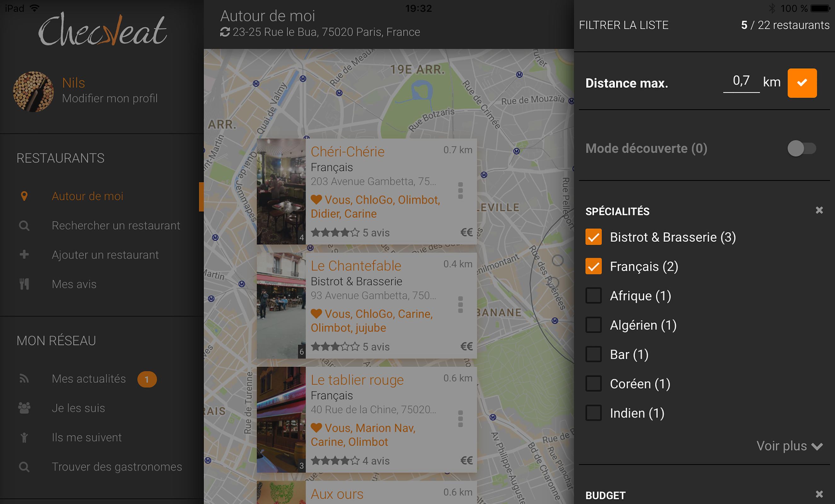Image resolution: width=835 pixels, height=504 pixels.
Task: Tap the heart icon on Chéri-Chérie card
Action: [x=316, y=199]
